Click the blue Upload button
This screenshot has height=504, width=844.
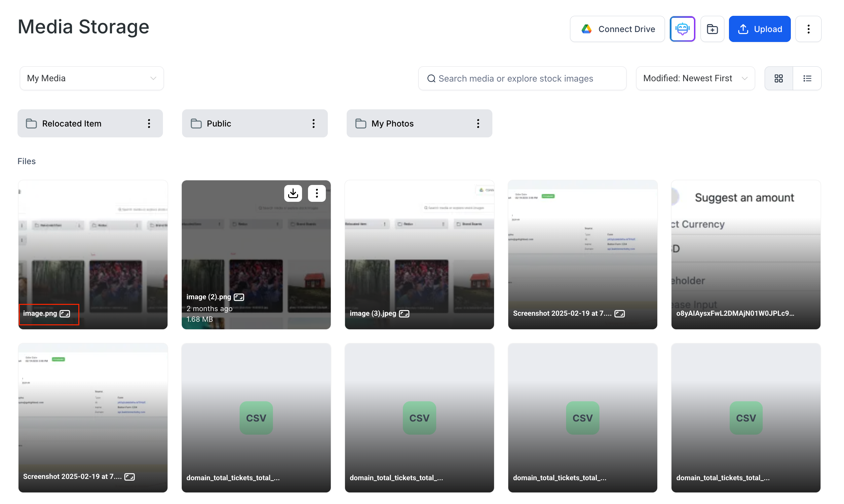coord(759,29)
